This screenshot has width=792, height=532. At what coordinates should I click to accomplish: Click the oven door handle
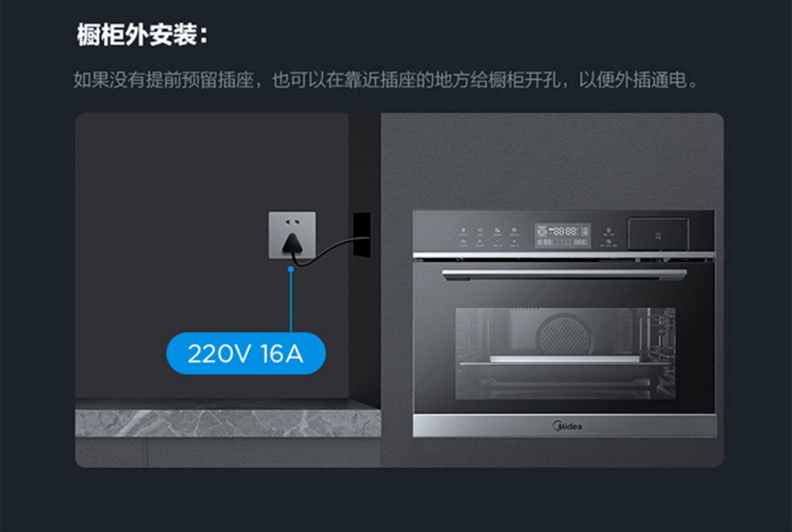pos(564,274)
